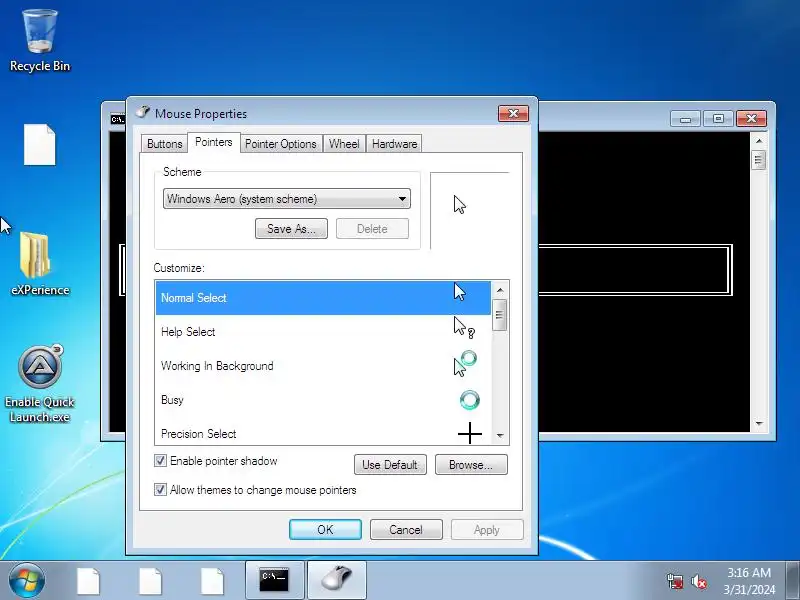Click the Customize list scrollbar thumb
This screenshot has width=800, height=600.
(x=499, y=315)
